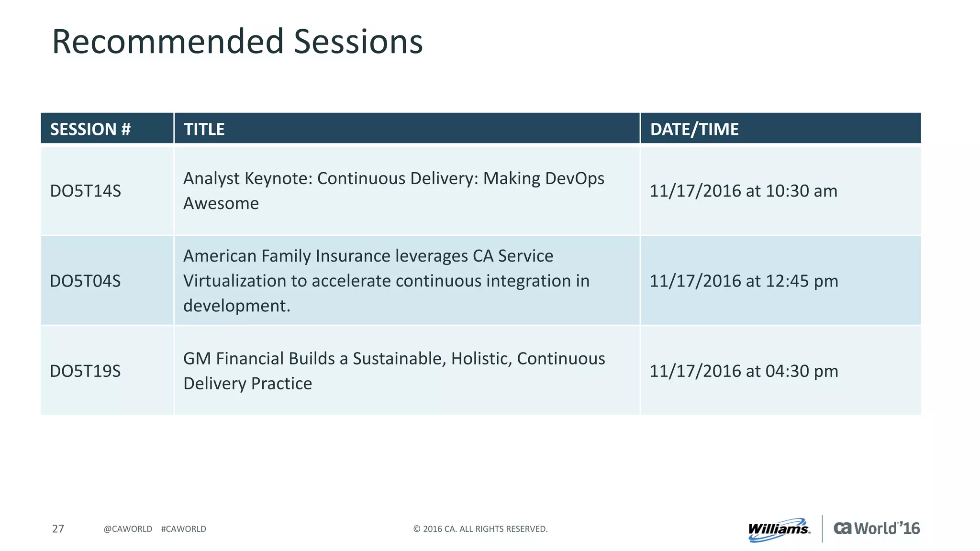
Task: Select the 10:30 am date cell
Action: tap(780, 190)
